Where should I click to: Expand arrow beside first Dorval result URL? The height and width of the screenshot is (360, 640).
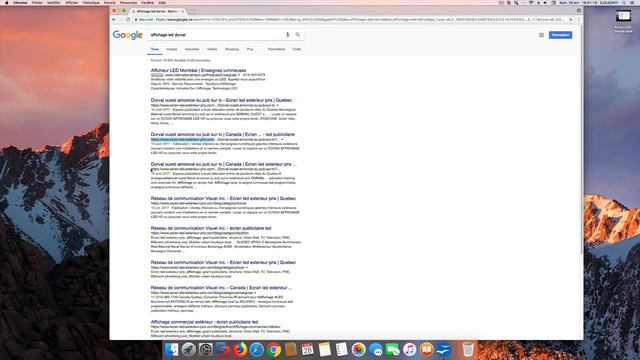pos(278,105)
